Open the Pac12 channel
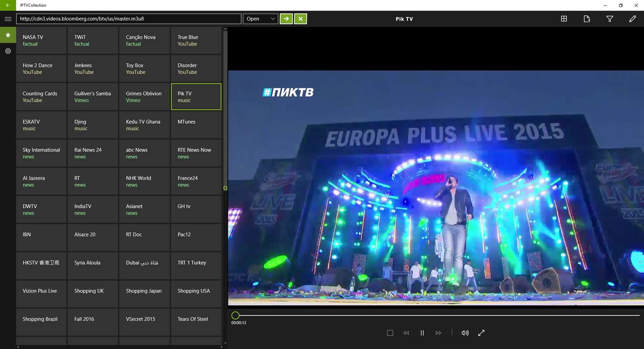The width and height of the screenshot is (644, 349). [196, 238]
